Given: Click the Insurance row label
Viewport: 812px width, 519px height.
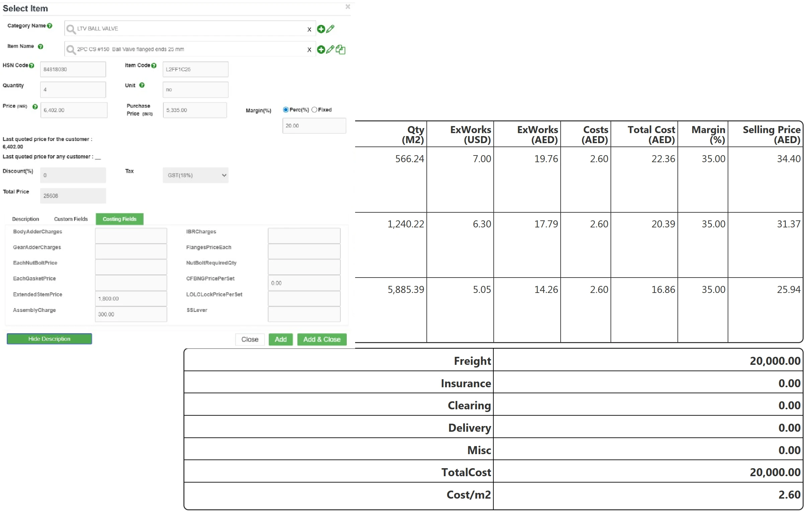Looking at the screenshot, I should coord(466,383).
